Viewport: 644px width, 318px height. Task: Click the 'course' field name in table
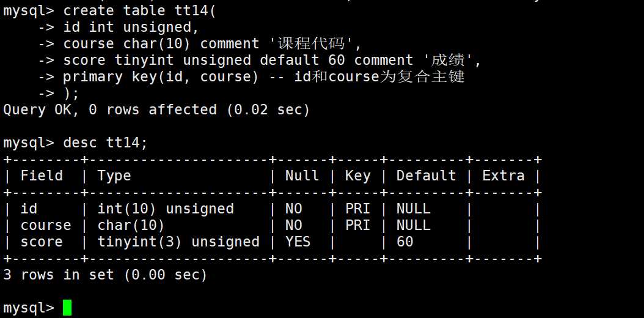click(46, 225)
